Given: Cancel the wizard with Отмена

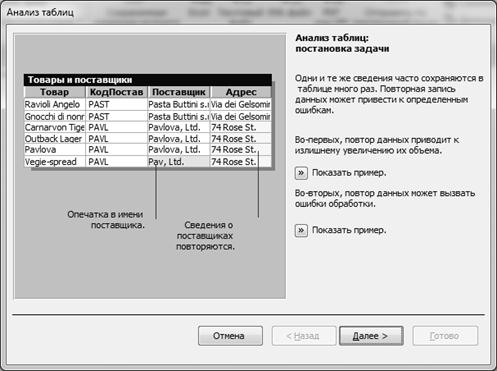Looking at the screenshot, I should 230,336.
